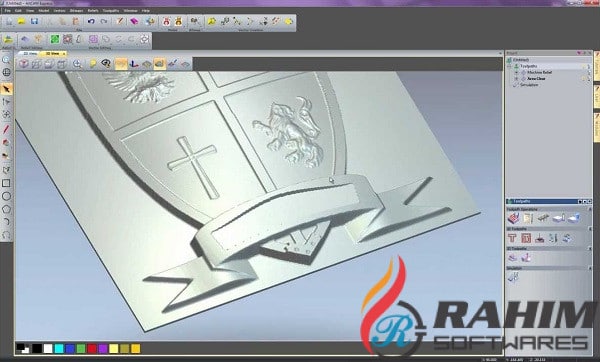Expand the Area Clear toolpath node
600x362 pixels.
click(517, 78)
